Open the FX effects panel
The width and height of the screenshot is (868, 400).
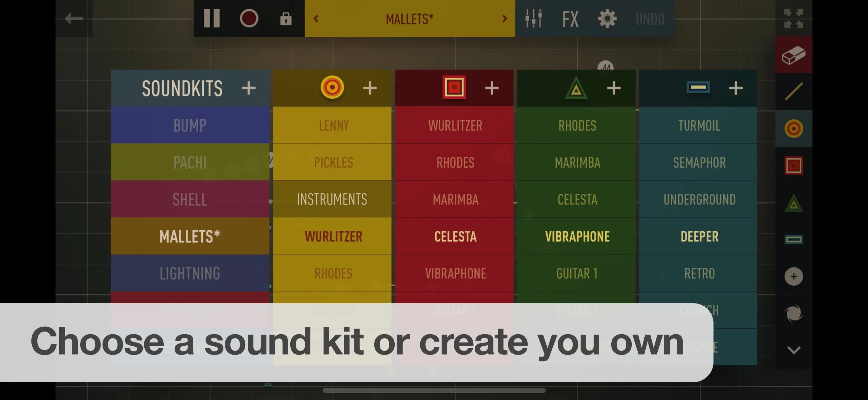[x=570, y=18]
